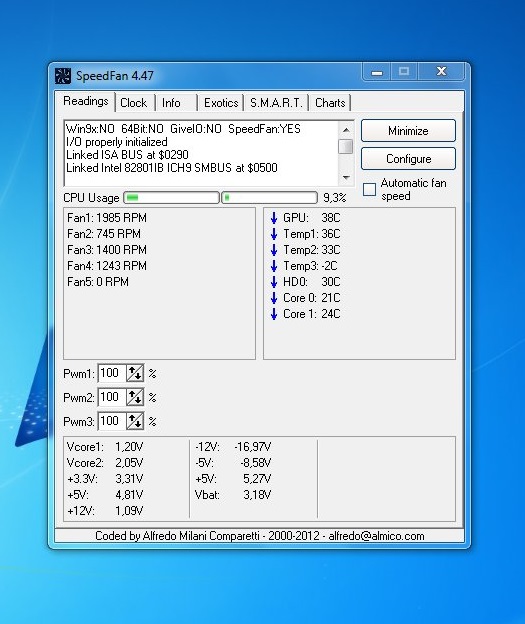Screen dimensions: 525x624
Task: Click the Minimize button
Action: point(408,131)
